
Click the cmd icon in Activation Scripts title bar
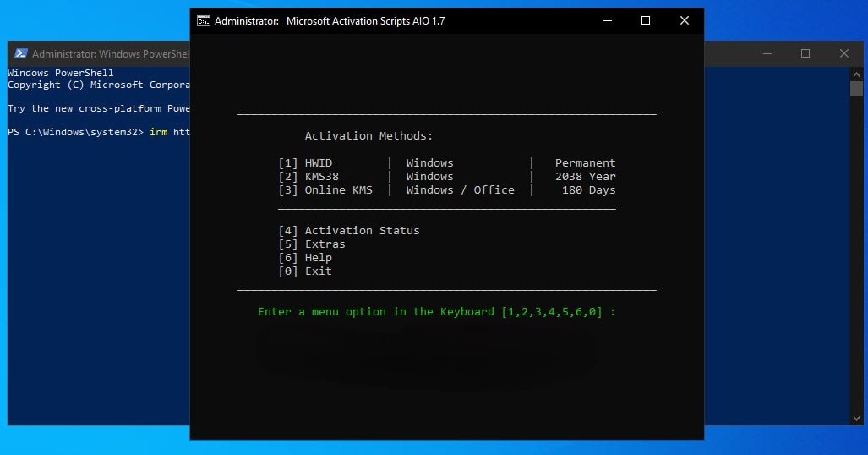coord(204,21)
